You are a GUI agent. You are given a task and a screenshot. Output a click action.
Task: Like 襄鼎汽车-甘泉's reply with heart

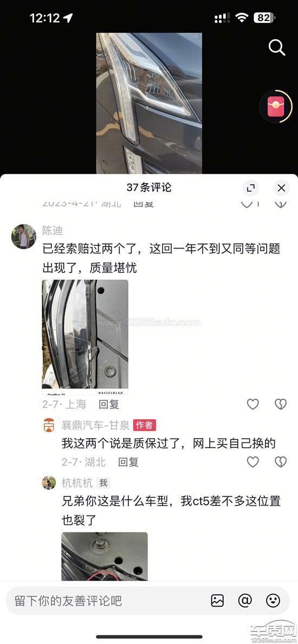253,462
